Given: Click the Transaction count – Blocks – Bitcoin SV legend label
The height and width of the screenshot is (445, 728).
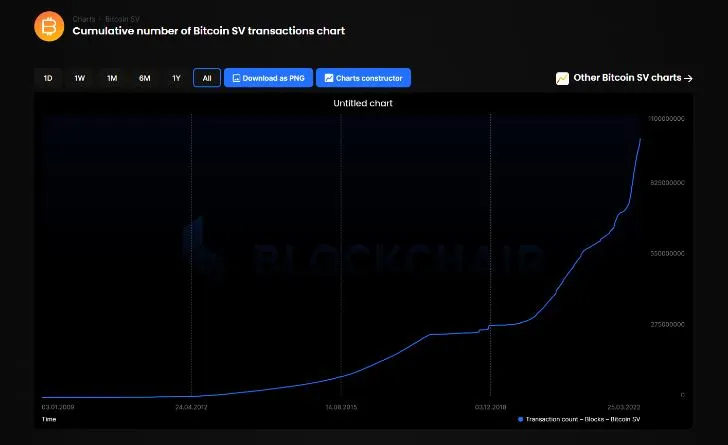Looking at the screenshot, I should tap(583, 419).
